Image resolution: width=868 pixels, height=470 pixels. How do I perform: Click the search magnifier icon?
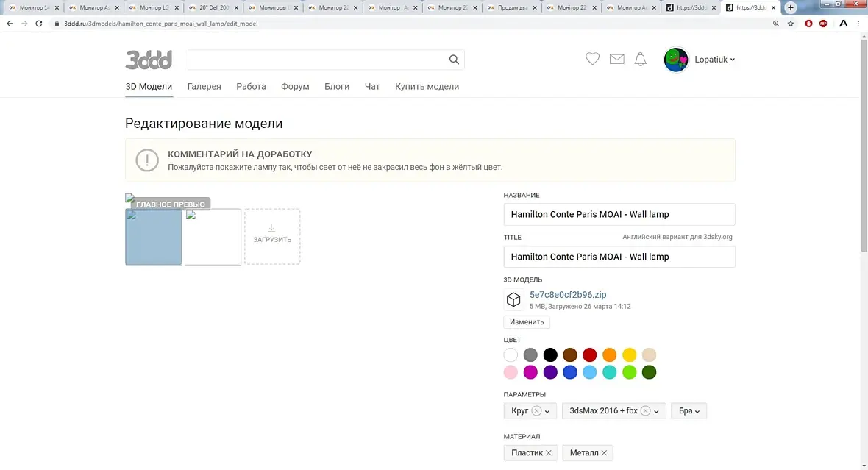(454, 60)
